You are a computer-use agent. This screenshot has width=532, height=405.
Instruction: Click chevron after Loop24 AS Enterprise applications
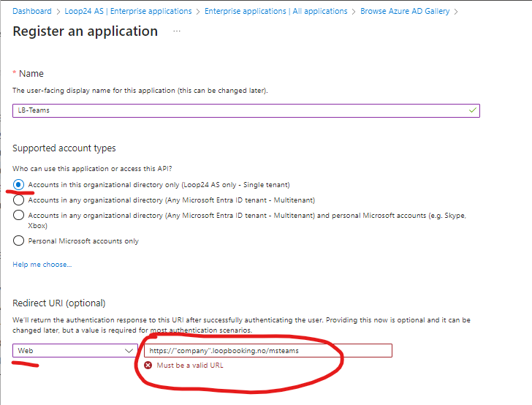(x=198, y=12)
